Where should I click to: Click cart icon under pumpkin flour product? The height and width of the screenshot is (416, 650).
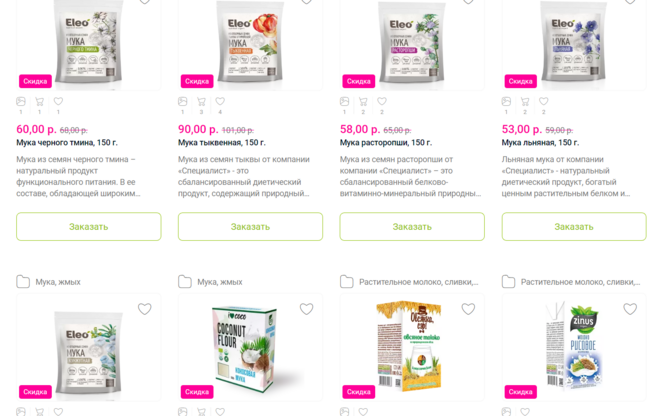click(201, 102)
